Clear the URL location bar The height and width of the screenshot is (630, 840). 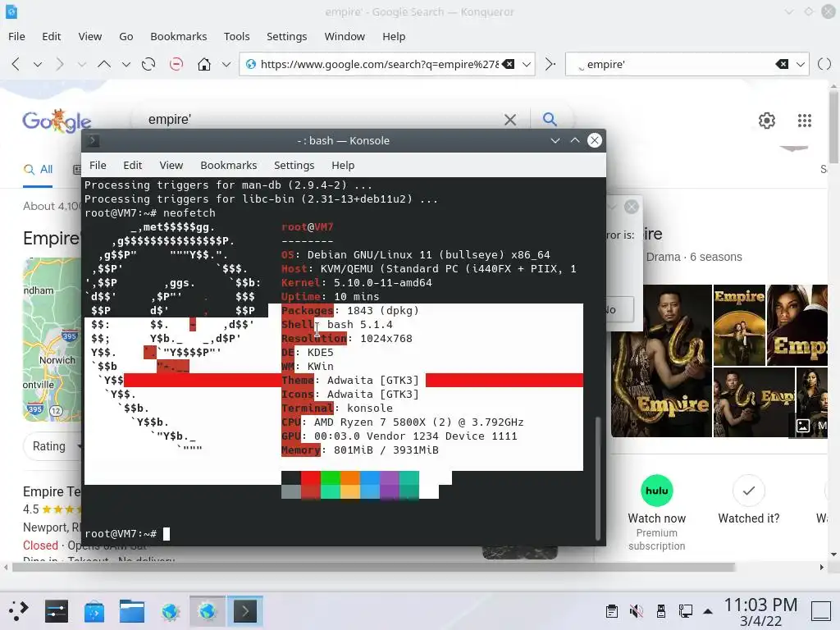click(x=509, y=64)
